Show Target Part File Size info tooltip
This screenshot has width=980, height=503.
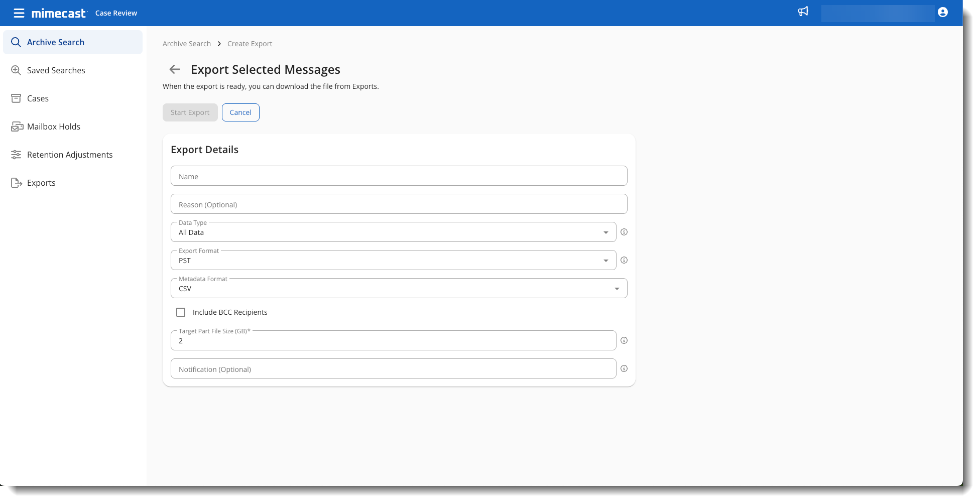point(624,340)
